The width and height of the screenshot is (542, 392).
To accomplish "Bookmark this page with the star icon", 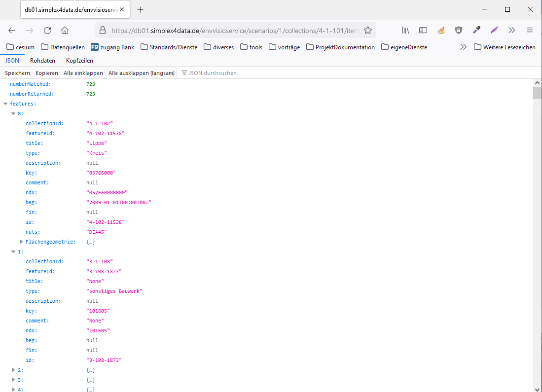I will click(x=367, y=31).
